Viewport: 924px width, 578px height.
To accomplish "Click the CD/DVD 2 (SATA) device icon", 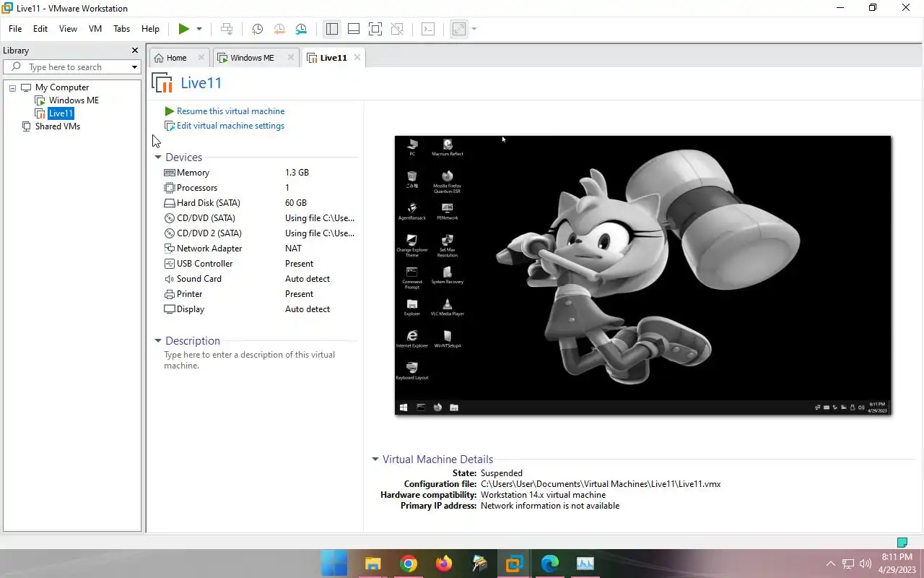I will click(170, 233).
